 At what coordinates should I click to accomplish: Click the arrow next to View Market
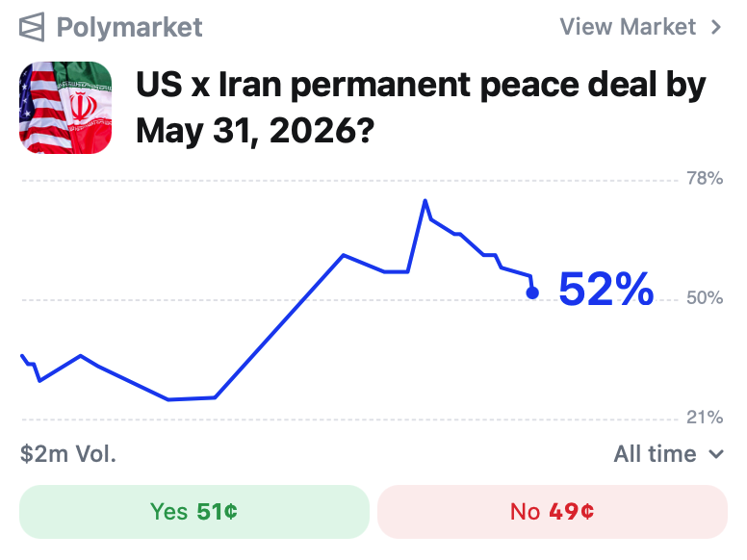click(716, 27)
